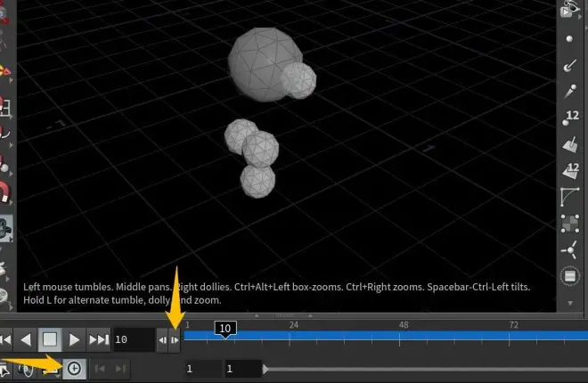Toggle display vertex markers icon
588x383 pixels.
[569, 224]
